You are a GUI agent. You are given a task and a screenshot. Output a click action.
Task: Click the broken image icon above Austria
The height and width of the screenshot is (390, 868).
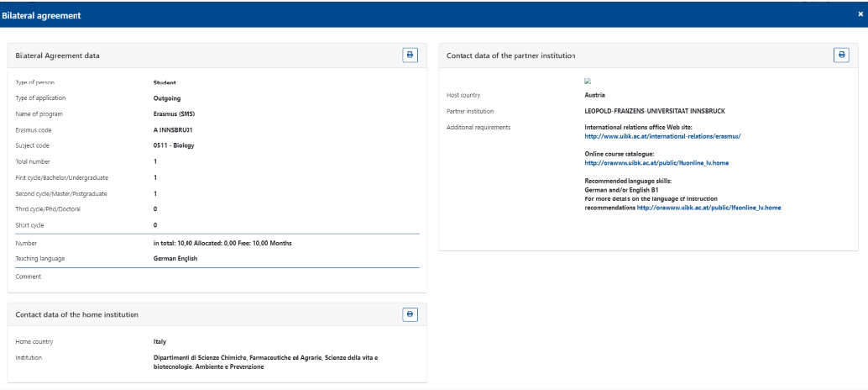(x=588, y=82)
